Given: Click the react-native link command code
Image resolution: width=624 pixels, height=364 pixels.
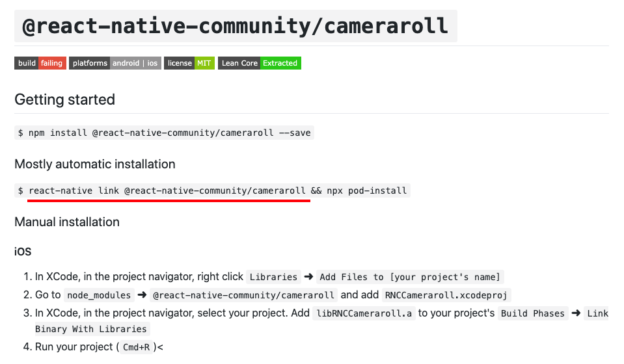Looking at the screenshot, I should click(212, 190).
